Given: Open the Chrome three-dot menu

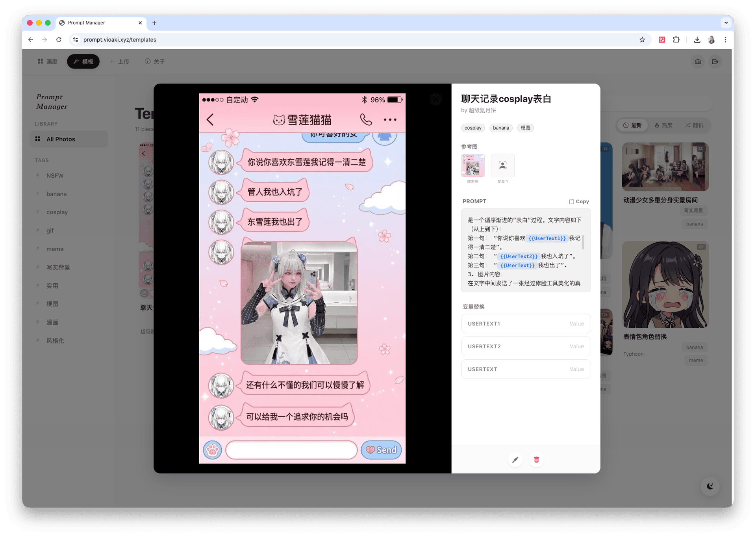Looking at the screenshot, I should (x=725, y=40).
